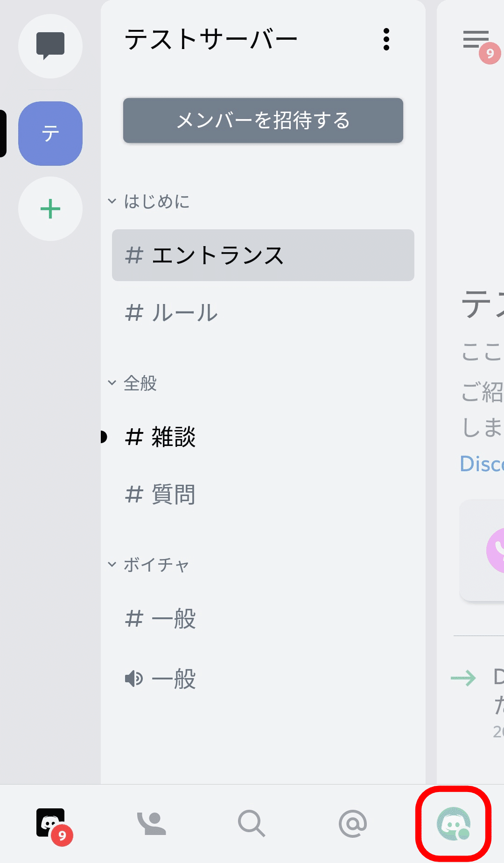Join the 一般 voice channel
Viewport: 504px width, 863px height.
tap(263, 679)
